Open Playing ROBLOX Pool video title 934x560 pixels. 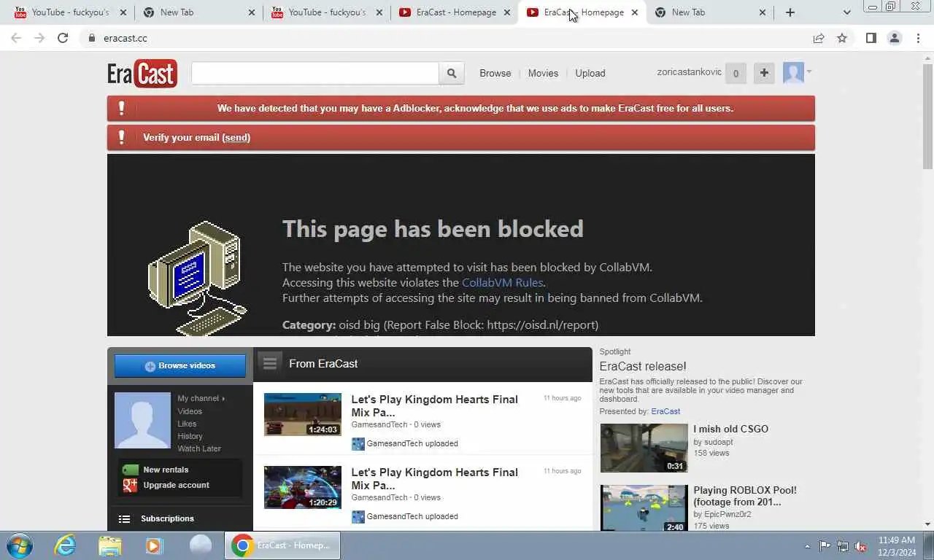pos(745,496)
